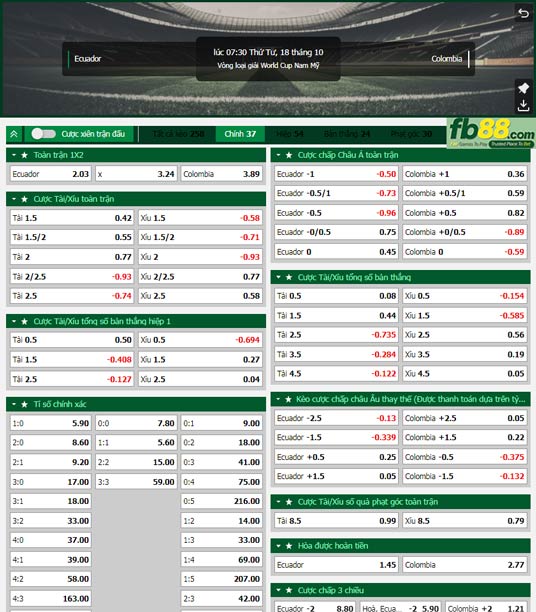The height and width of the screenshot is (612, 536).
Task: Click the fb88.com logo
Action: pyautogui.click(x=491, y=133)
